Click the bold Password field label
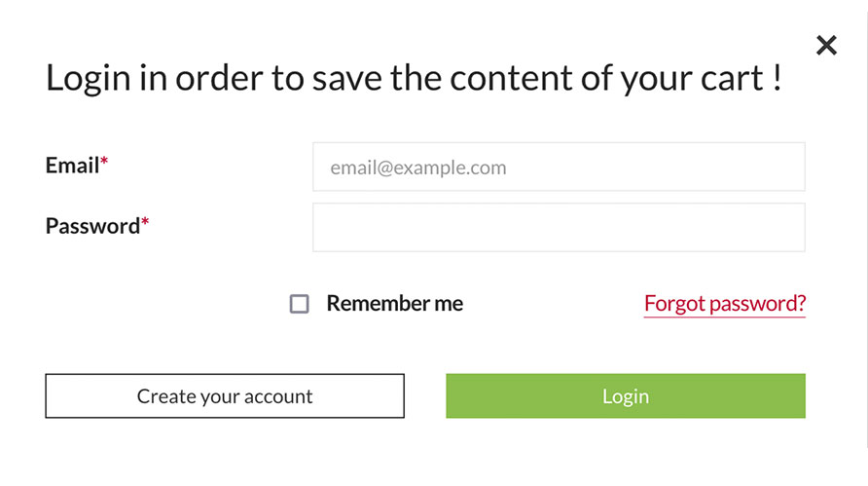The image size is (868, 486). [x=92, y=226]
